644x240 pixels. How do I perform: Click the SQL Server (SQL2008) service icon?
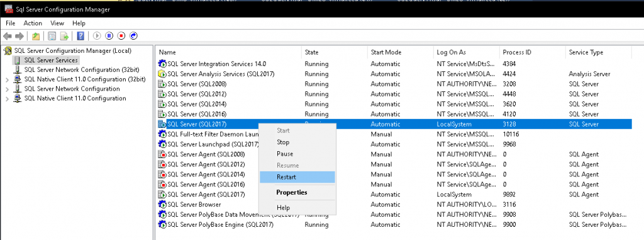coord(162,84)
